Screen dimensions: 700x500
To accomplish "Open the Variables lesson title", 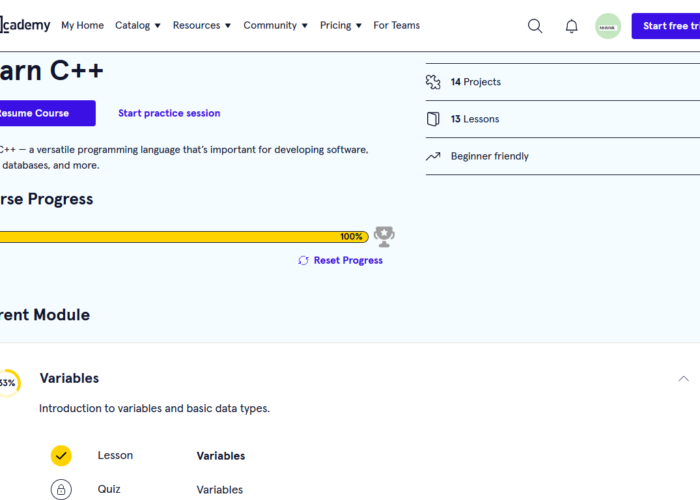I will [221, 456].
